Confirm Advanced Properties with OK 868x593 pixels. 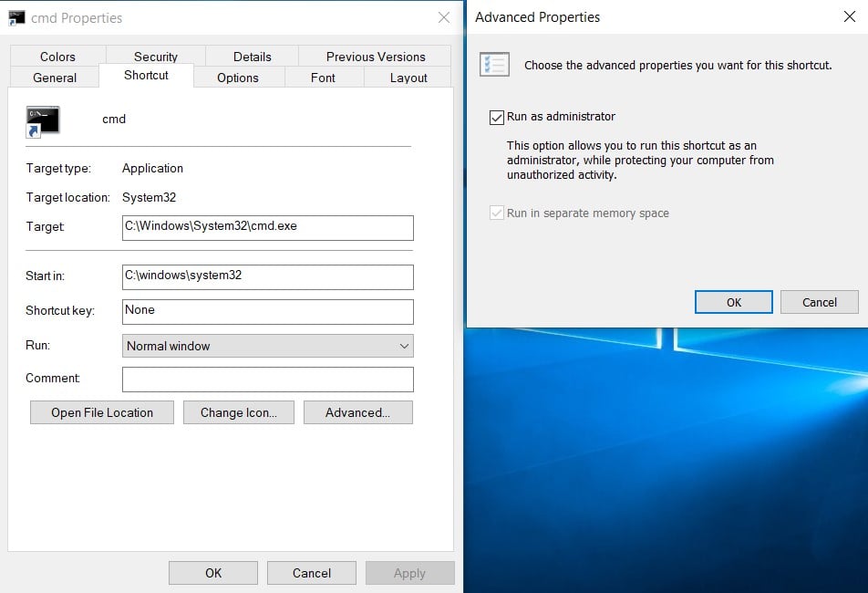pos(733,302)
